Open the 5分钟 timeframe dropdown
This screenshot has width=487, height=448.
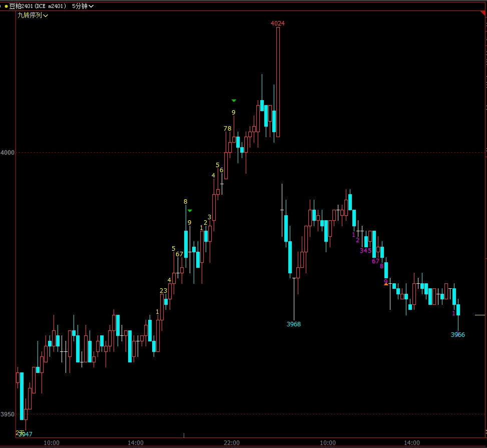pos(83,6)
